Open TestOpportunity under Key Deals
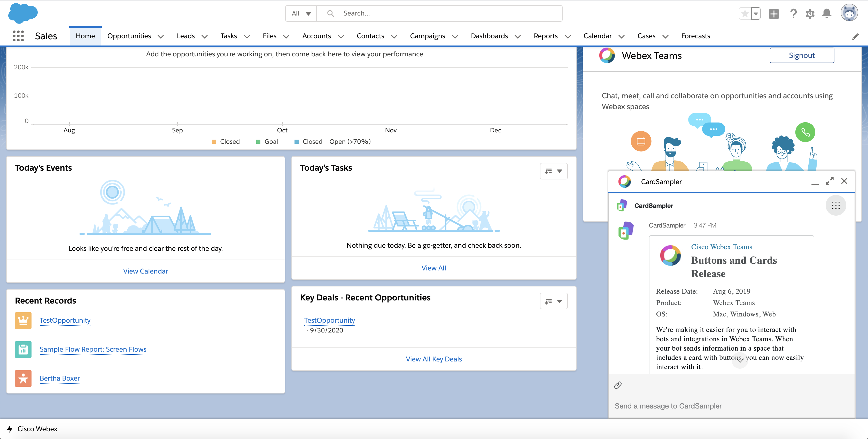868x439 pixels. click(330, 320)
